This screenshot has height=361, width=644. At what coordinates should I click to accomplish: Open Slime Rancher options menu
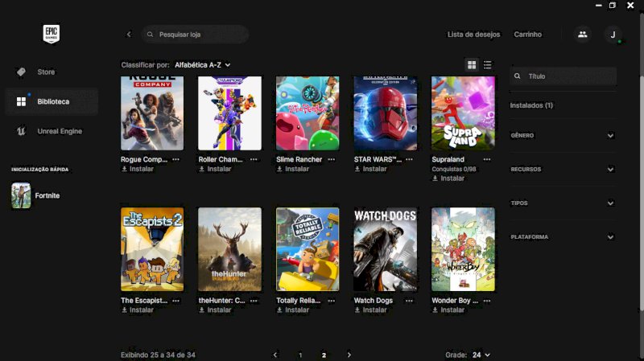pos(332,159)
